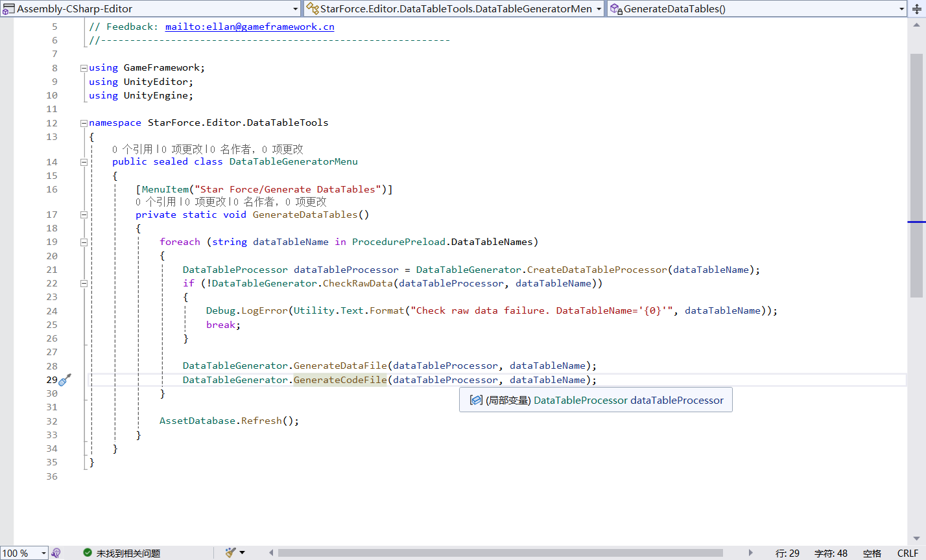Click the code cleanup broom icon
926x560 pixels.
(x=230, y=553)
